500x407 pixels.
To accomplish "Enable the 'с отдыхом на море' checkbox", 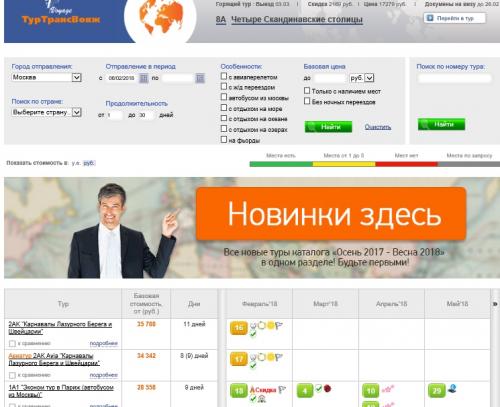I will coord(224,108).
